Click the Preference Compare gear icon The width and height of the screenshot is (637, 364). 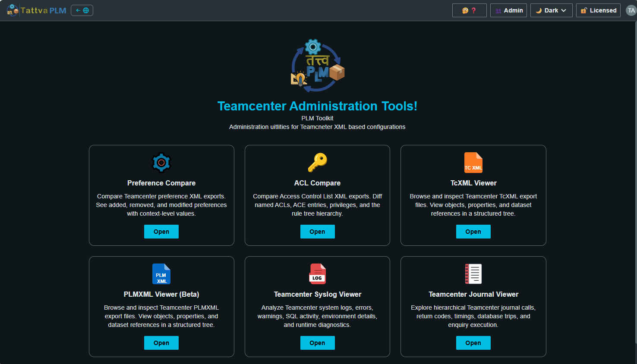coord(161,163)
